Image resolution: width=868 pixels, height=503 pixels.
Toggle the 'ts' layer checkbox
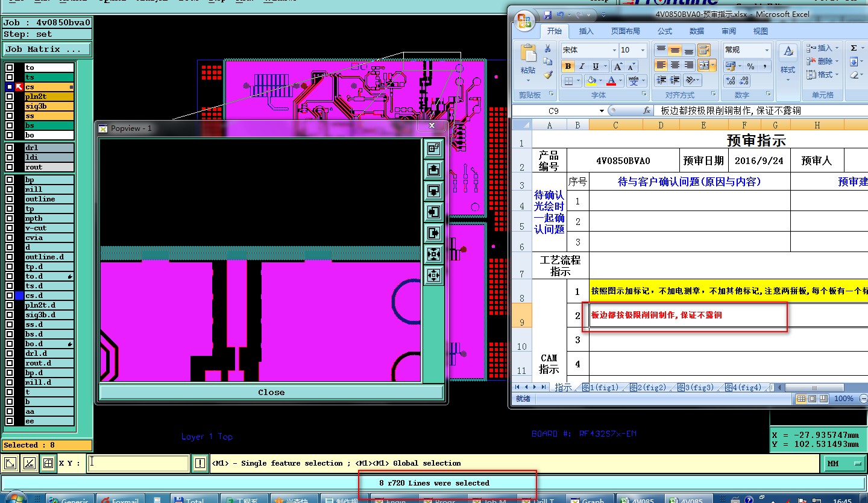[x=10, y=77]
